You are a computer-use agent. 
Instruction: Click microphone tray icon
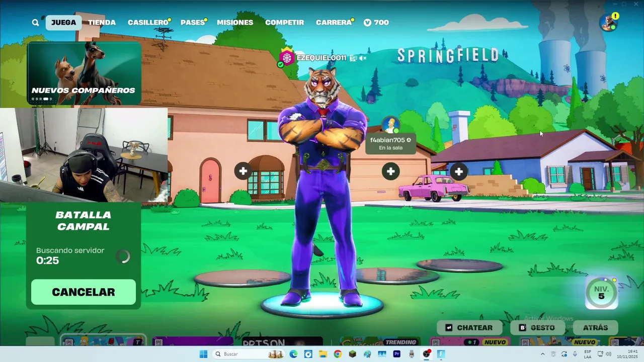point(575,354)
